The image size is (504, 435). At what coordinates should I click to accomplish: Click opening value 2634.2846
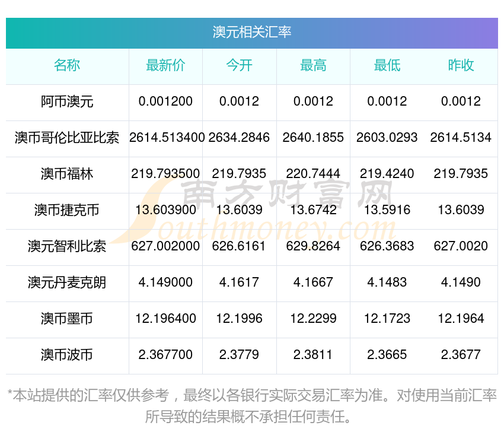[x=239, y=138]
